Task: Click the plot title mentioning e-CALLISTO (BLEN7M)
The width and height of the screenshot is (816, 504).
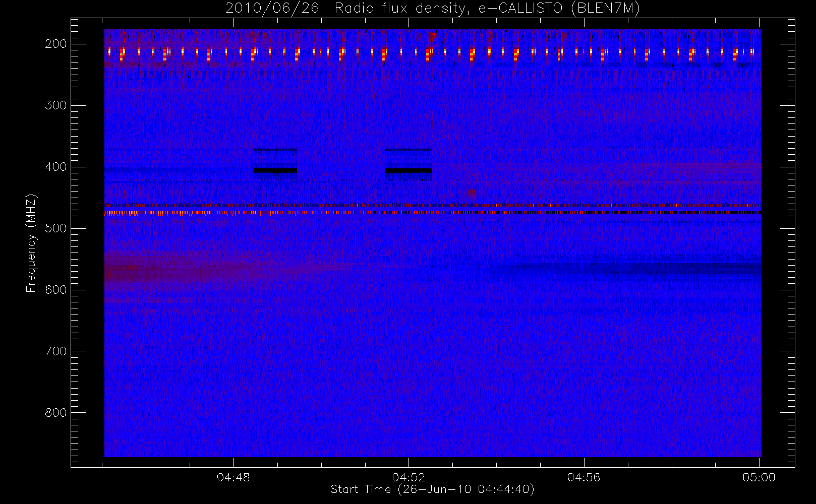Action: coord(432,9)
